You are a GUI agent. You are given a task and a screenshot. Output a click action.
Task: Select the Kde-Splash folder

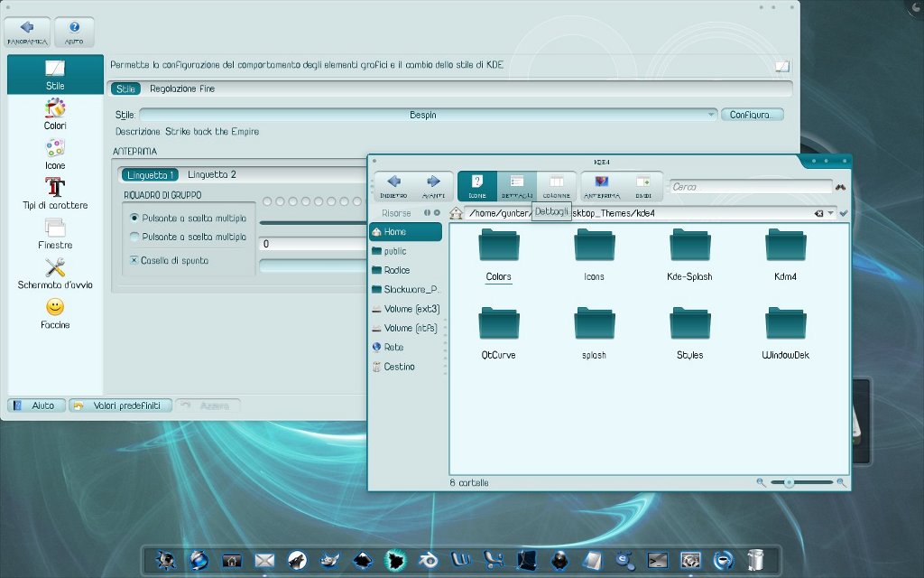click(689, 256)
